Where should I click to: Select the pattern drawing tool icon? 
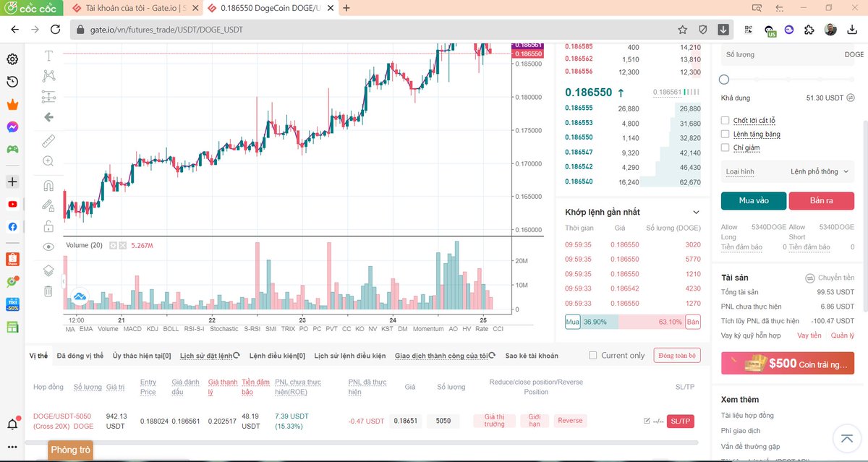tap(48, 76)
